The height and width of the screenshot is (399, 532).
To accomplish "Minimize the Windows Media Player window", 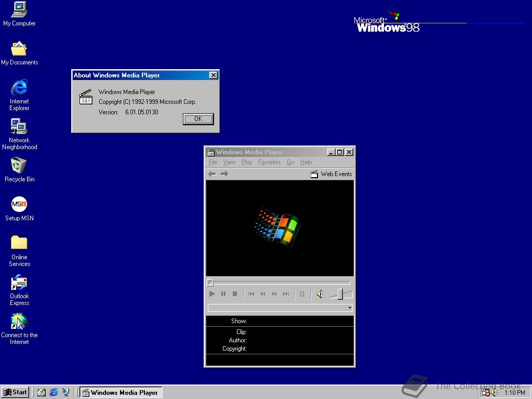I will pyautogui.click(x=331, y=152).
